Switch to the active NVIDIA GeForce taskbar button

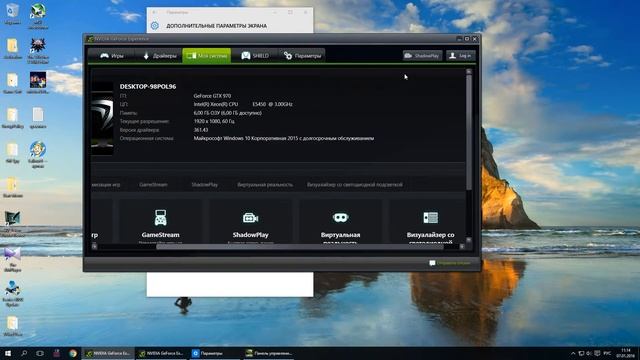point(109,353)
